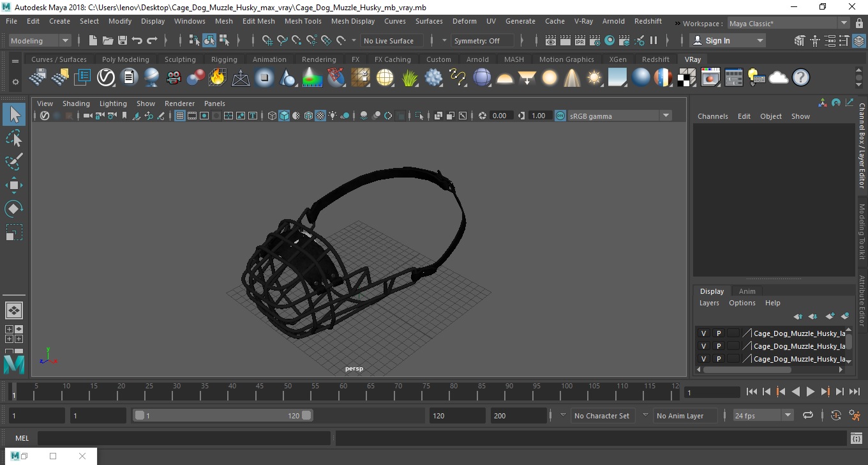Open the Modeling menu set dropdown
The height and width of the screenshot is (465, 868).
pyautogui.click(x=40, y=40)
